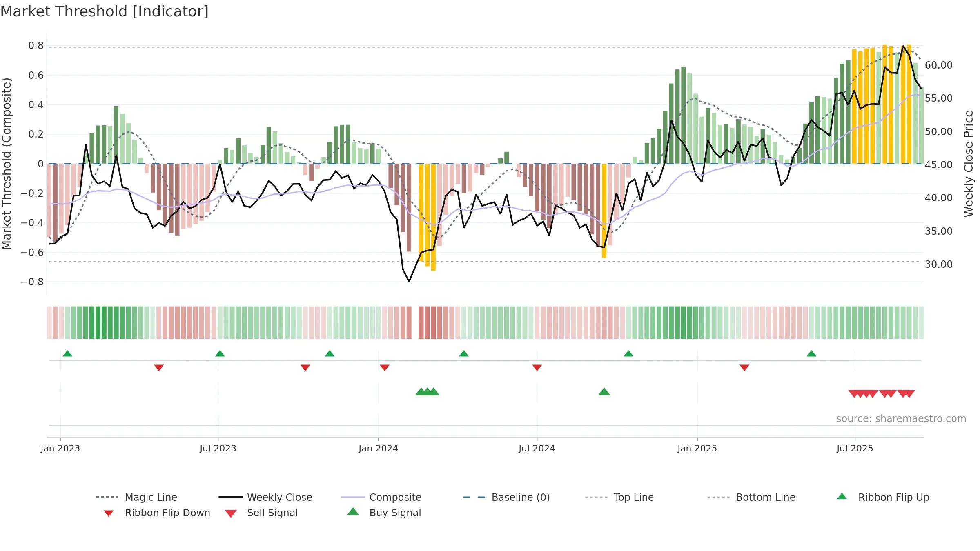This screenshot has width=980, height=551.
Task: Click the source: sharemaestro.com credit text
Action: tap(901, 419)
